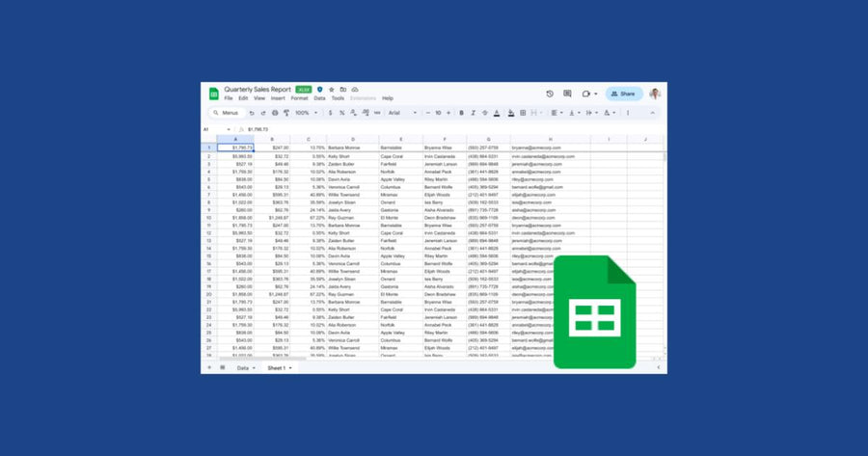The width and height of the screenshot is (868, 456).
Task: Open the Google Sheets home icon
Action: point(214,94)
